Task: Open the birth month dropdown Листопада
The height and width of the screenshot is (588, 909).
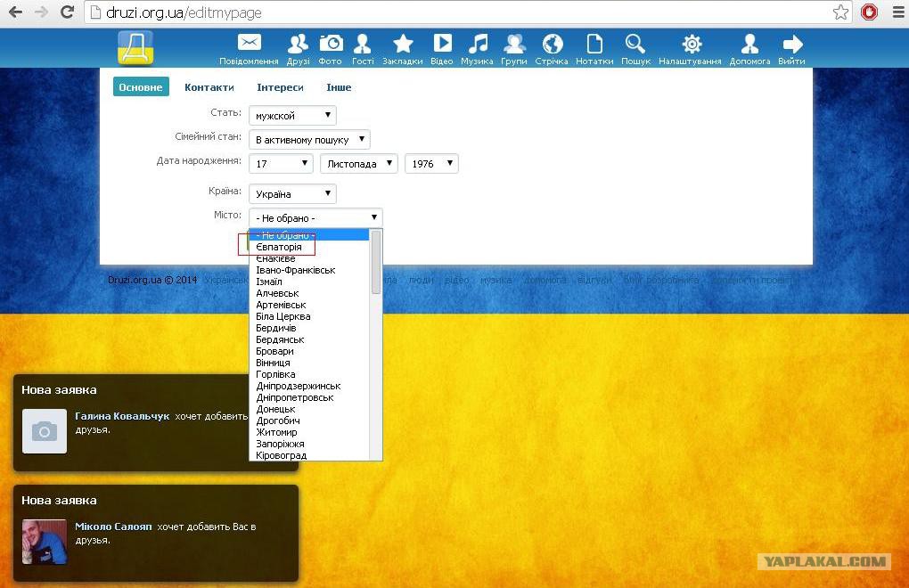Action: [x=359, y=164]
